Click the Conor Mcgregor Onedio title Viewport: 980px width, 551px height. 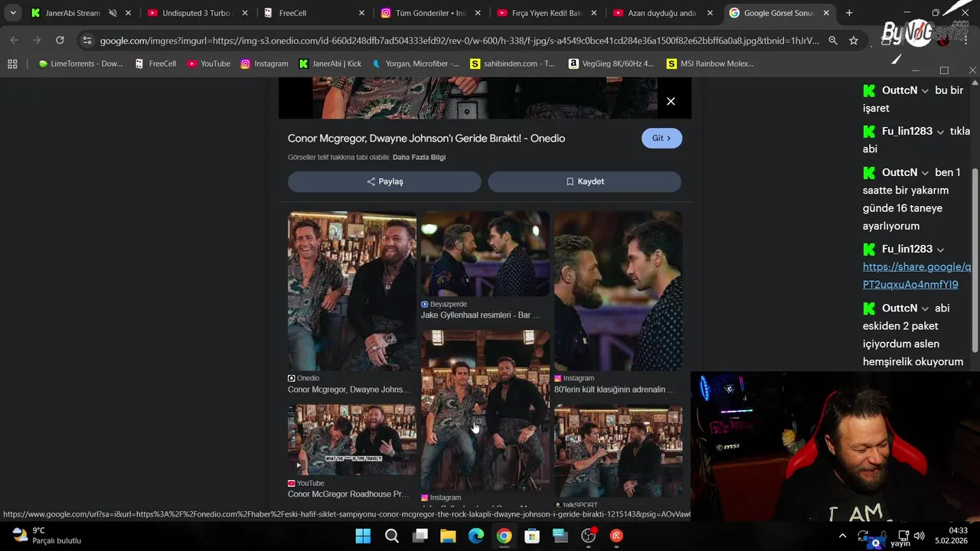coord(426,138)
